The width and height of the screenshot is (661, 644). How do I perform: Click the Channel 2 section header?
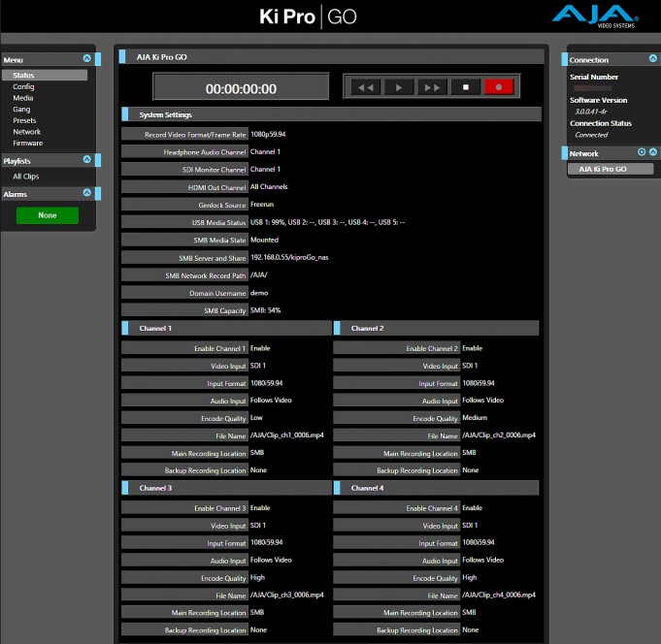(437, 328)
